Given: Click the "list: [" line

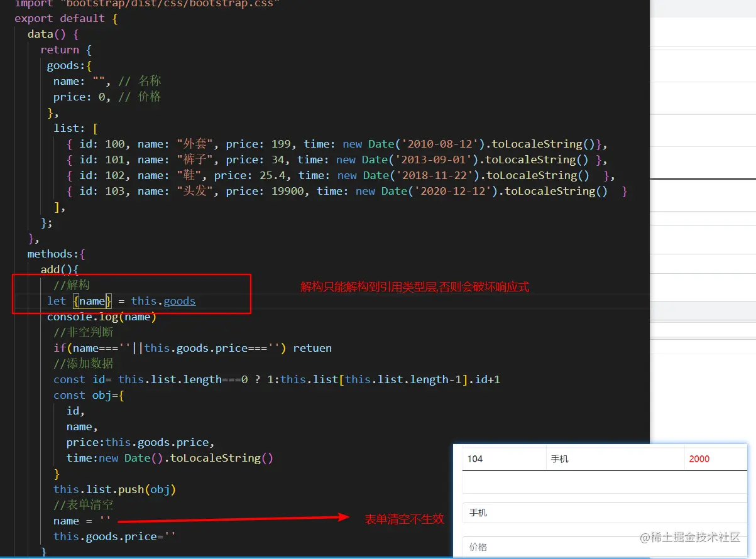Looking at the screenshot, I should (76, 128).
